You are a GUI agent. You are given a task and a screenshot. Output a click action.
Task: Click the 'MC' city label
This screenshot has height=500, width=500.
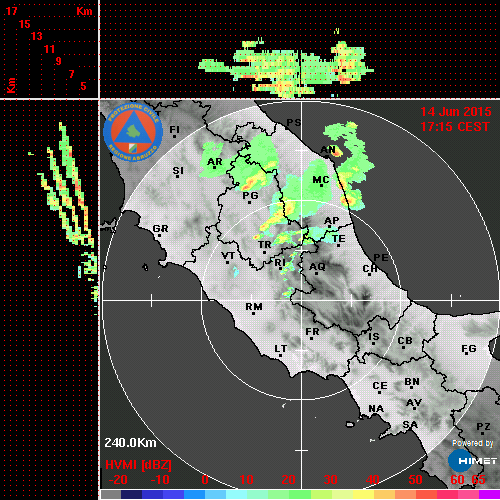click(x=321, y=180)
